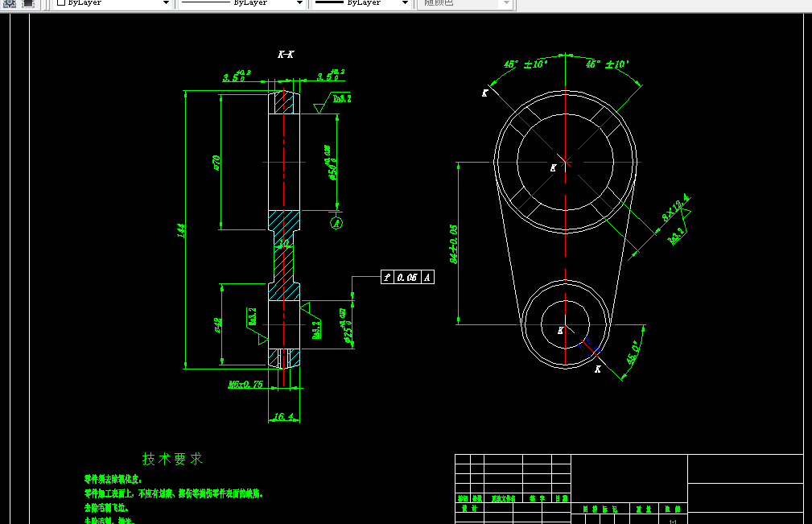Open the greyed-out plot style dropdown

(x=465, y=3)
